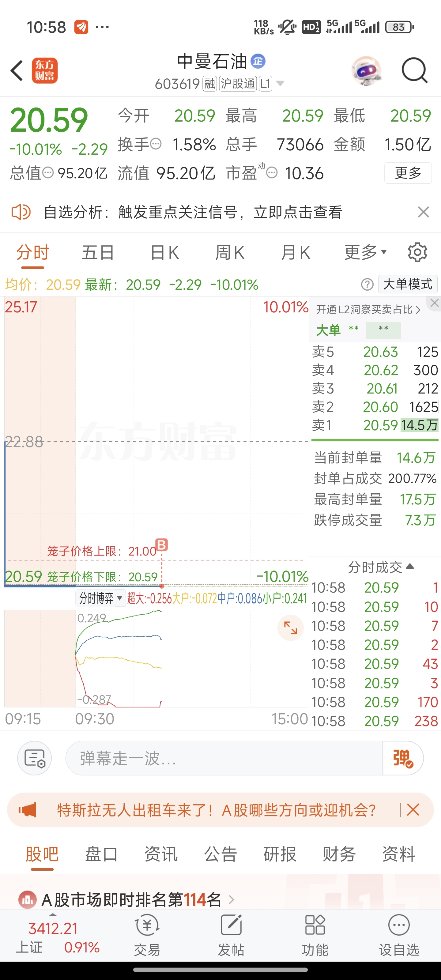Open the search magnifier icon
This screenshot has height=980, width=441.
[x=414, y=70]
